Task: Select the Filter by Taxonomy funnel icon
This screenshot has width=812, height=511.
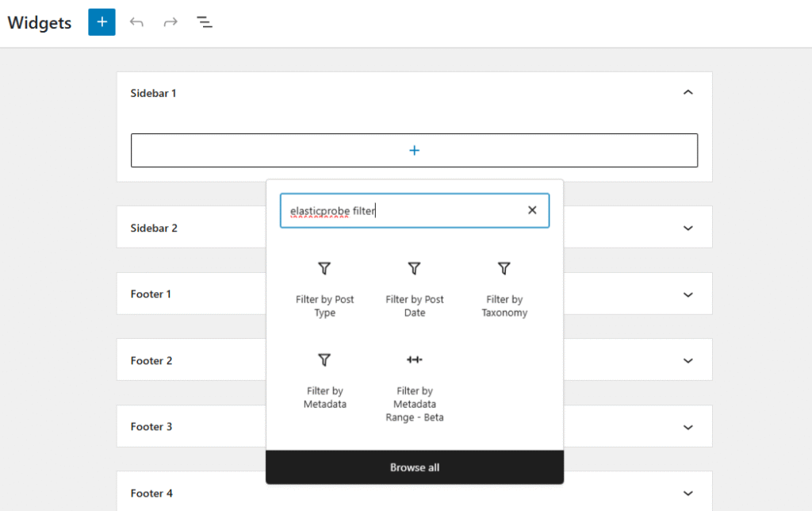Action: point(504,268)
